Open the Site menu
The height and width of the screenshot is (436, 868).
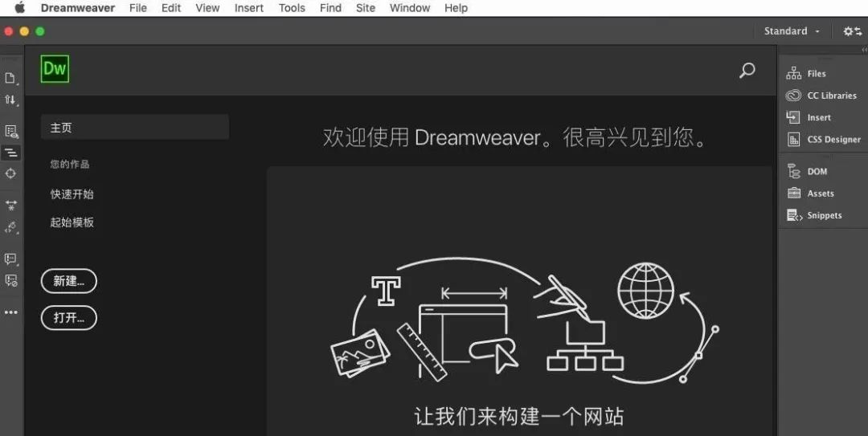tap(366, 8)
